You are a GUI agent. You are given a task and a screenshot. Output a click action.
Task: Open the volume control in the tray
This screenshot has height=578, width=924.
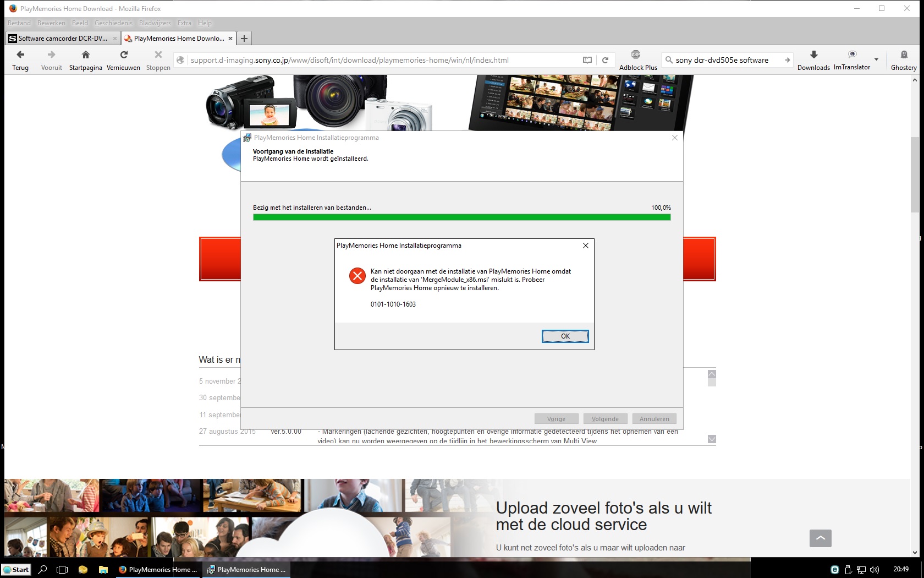(x=875, y=570)
